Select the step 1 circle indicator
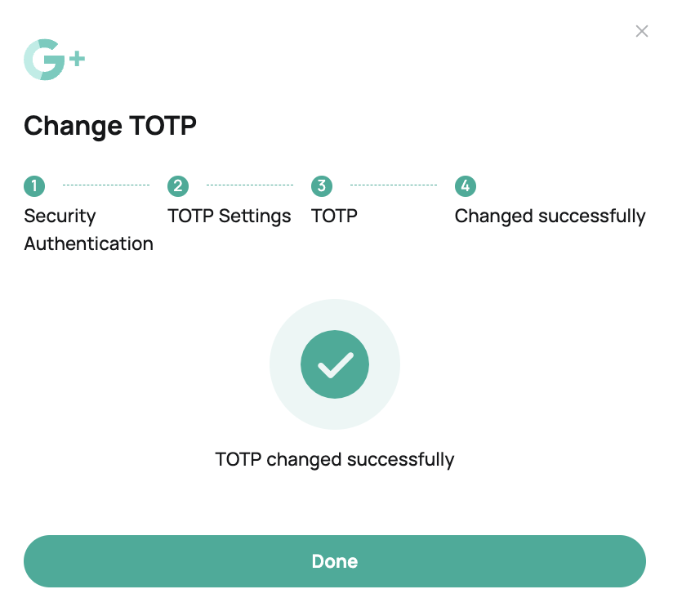This screenshot has width=673, height=616. 34,186
